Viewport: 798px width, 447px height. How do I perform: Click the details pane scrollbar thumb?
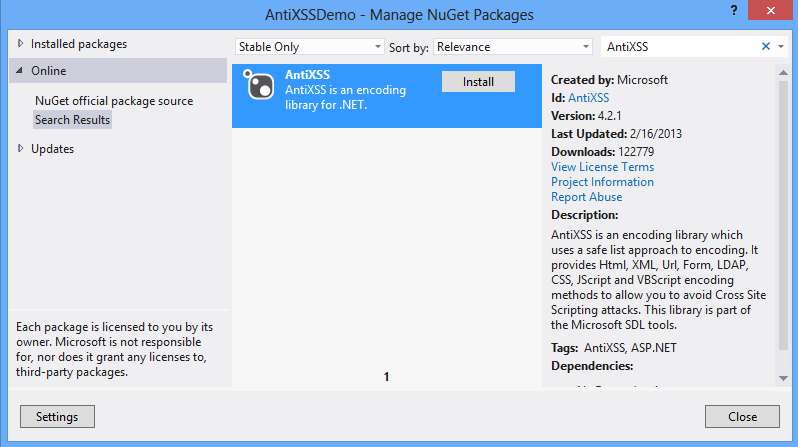point(783,215)
